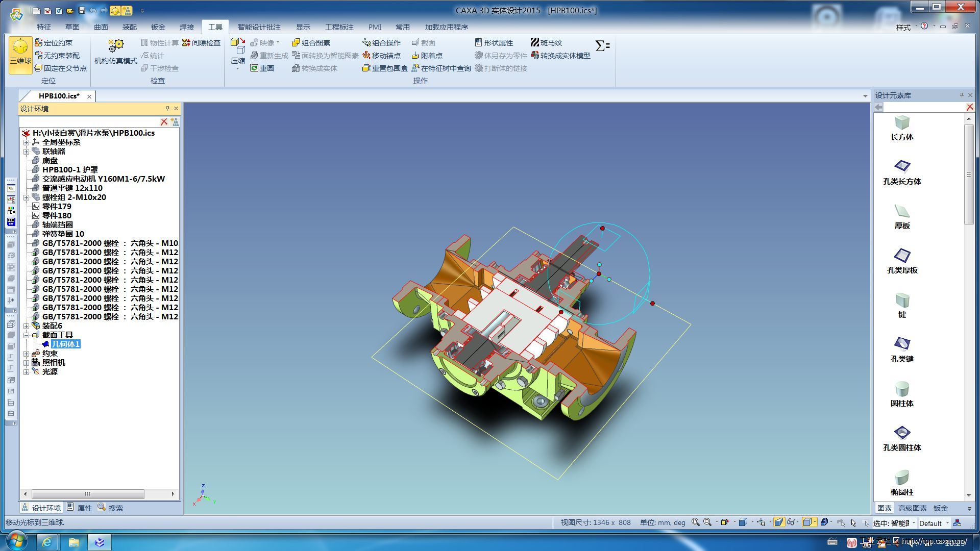
Task: Select 孔类圆柱体 hole cylinder element
Action: click(x=902, y=439)
